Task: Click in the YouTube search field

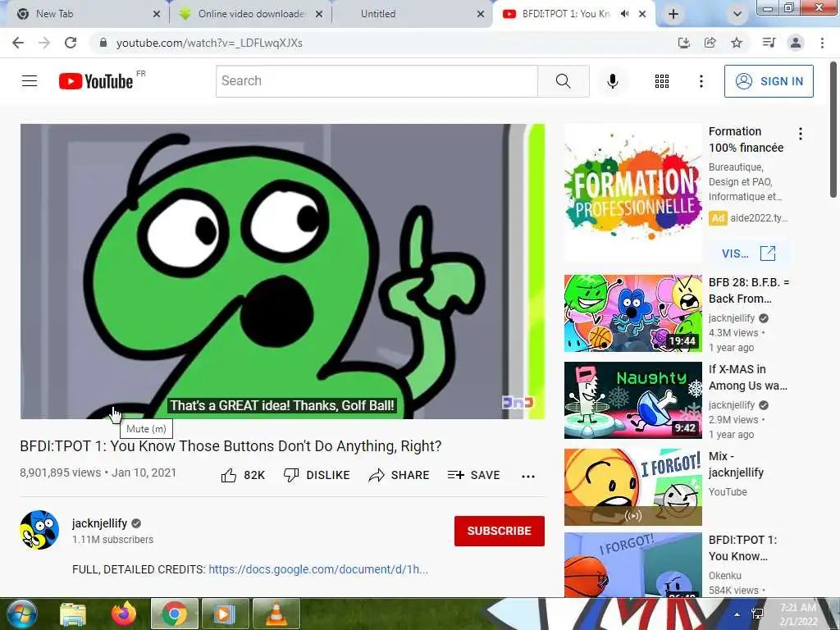Action: (x=377, y=81)
